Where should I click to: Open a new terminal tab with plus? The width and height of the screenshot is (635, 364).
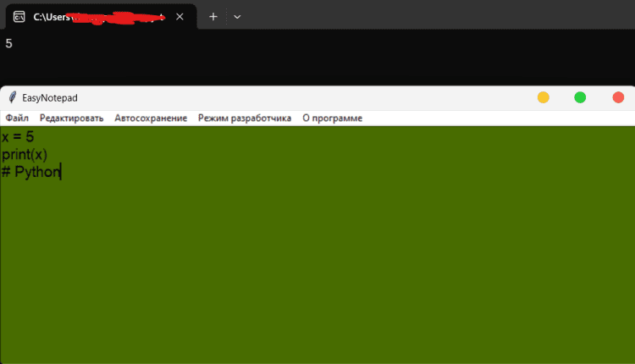point(213,17)
